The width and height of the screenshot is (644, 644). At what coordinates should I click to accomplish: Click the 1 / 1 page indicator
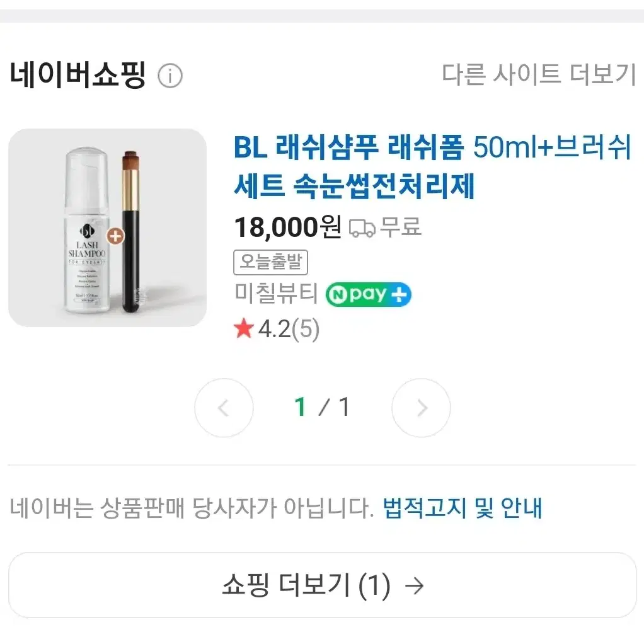pos(322,408)
